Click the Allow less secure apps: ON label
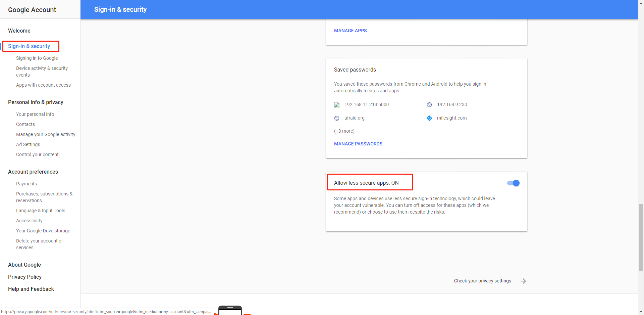 [366, 183]
